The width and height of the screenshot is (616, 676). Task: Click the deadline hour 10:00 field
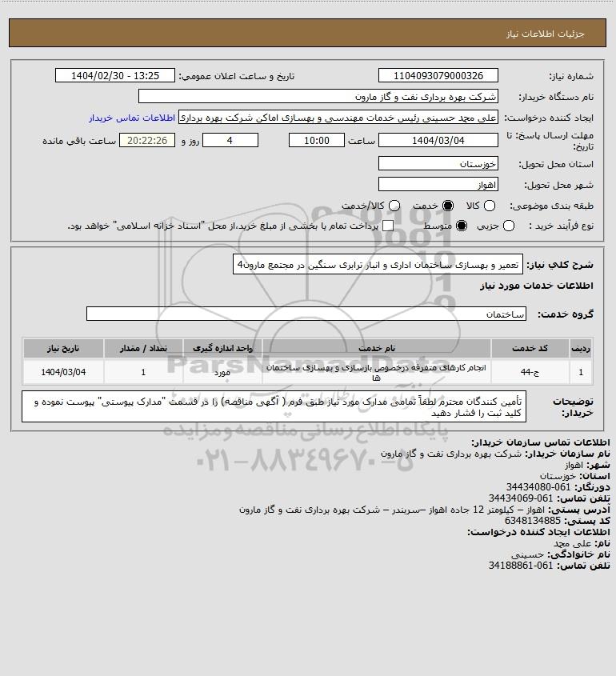(x=317, y=141)
